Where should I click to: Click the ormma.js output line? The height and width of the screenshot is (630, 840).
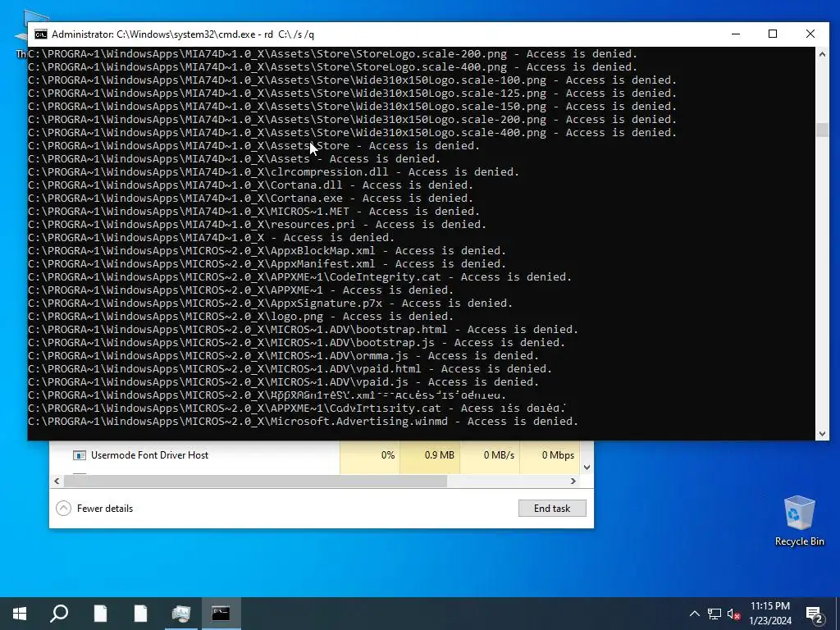click(x=283, y=356)
